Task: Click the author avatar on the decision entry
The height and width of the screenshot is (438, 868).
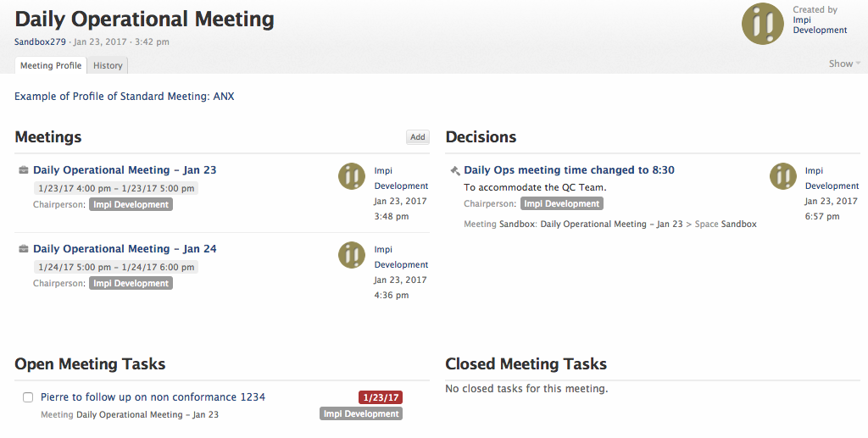Action: [783, 176]
